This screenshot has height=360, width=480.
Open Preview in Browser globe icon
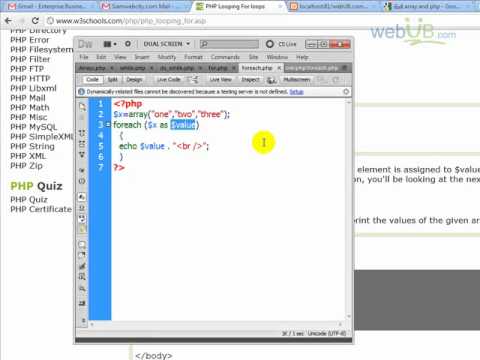271,80
